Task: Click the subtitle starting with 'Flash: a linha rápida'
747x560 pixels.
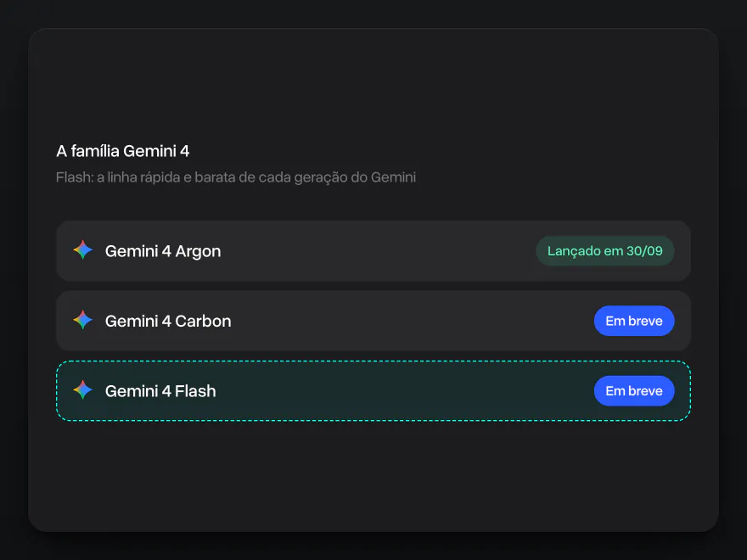Action: 236,177
